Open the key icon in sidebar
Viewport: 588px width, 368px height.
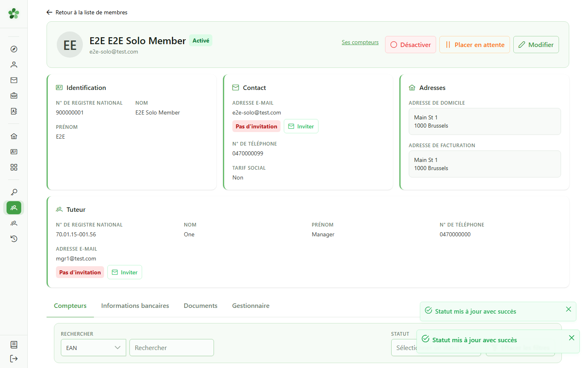[x=14, y=192]
